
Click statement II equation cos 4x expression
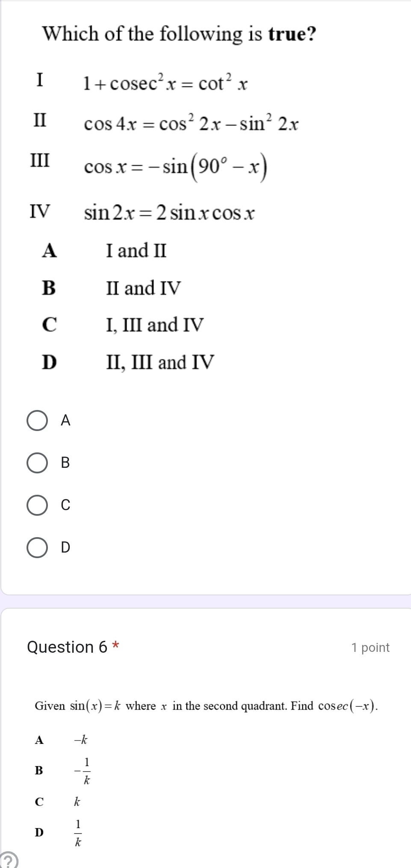pos(192,124)
